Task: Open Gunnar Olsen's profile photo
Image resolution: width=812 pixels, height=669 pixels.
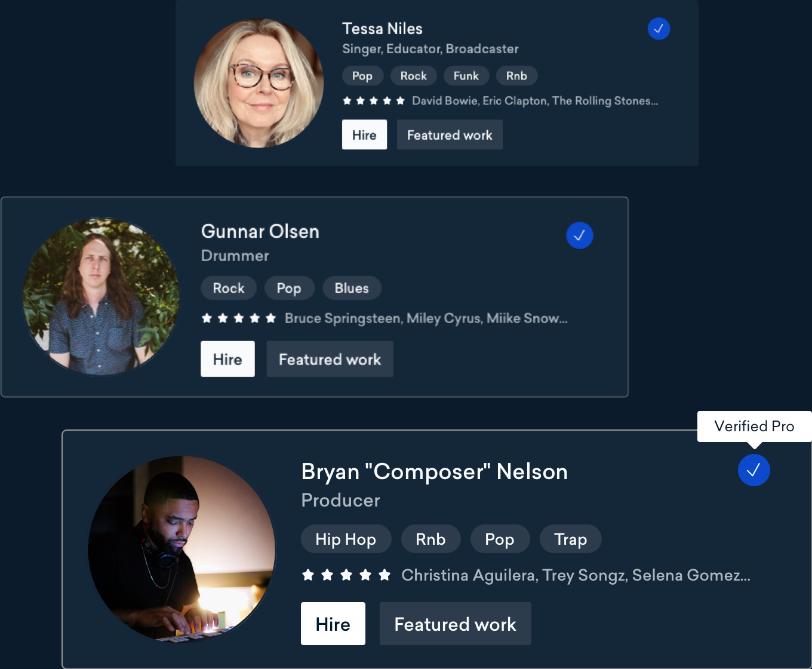Action: [101, 296]
